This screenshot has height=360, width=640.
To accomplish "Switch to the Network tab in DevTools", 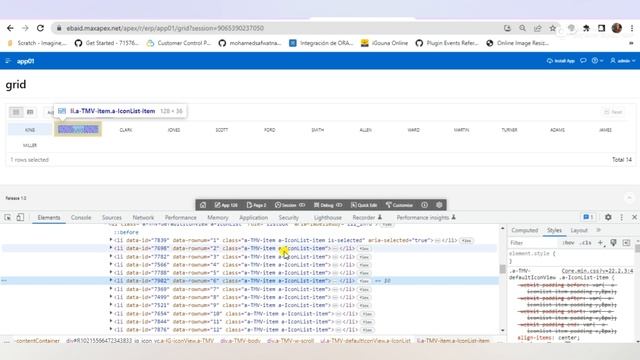I will 143,218.
